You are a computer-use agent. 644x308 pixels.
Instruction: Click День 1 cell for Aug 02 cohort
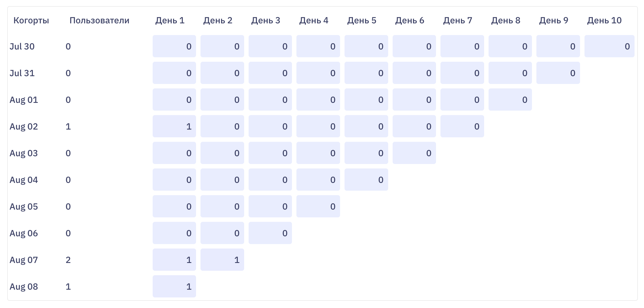[174, 126]
